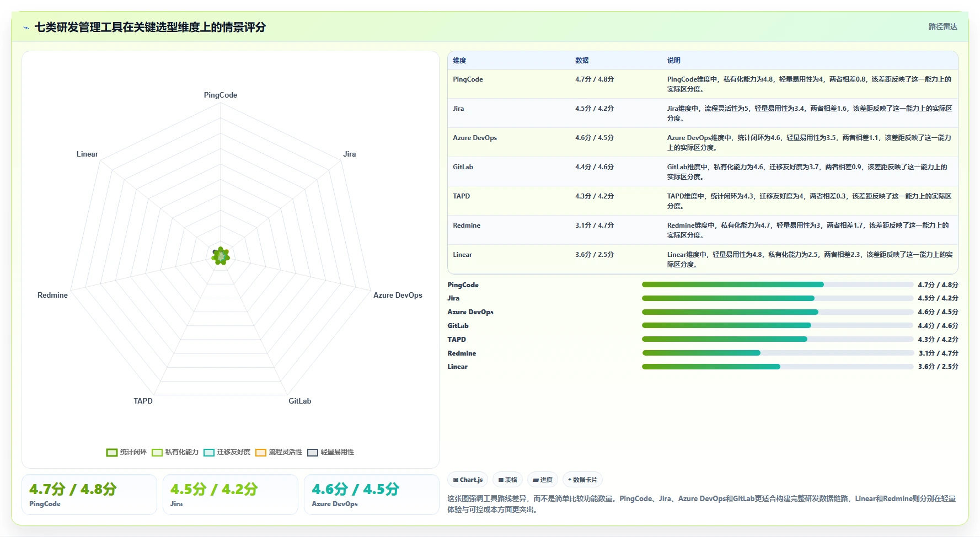Click the Azure DevOps radar axis label
This screenshot has width=980, height=537.
[398, 295]
